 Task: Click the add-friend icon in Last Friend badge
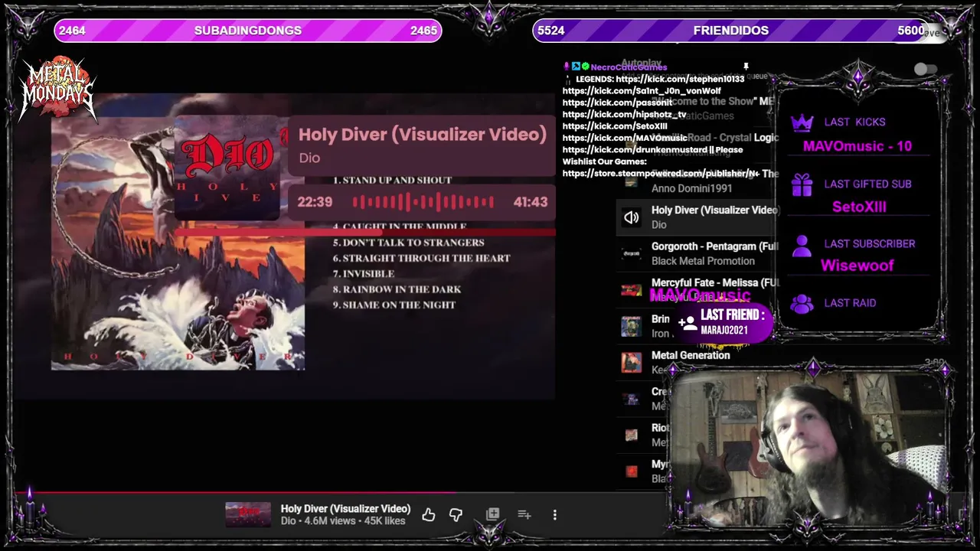687,321
